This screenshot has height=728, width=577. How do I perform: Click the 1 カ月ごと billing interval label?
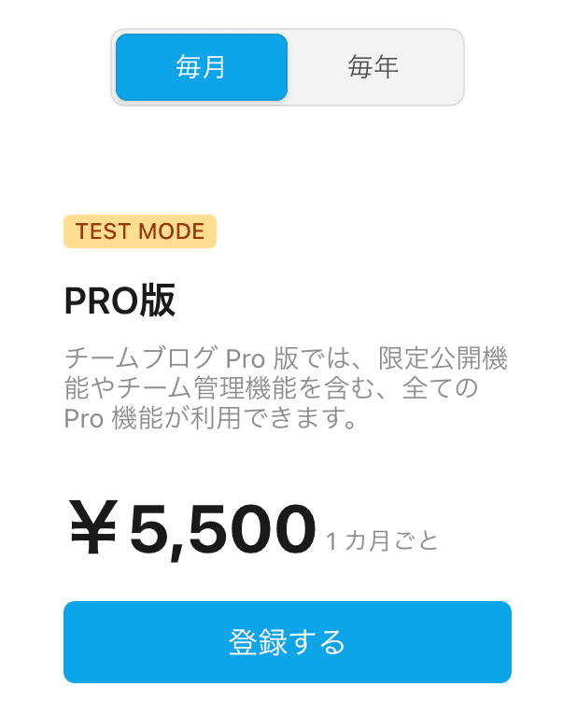(382, 540)
